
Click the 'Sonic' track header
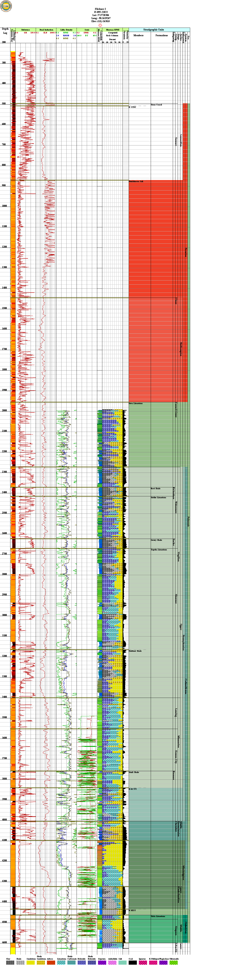click(x=87, y=30)
